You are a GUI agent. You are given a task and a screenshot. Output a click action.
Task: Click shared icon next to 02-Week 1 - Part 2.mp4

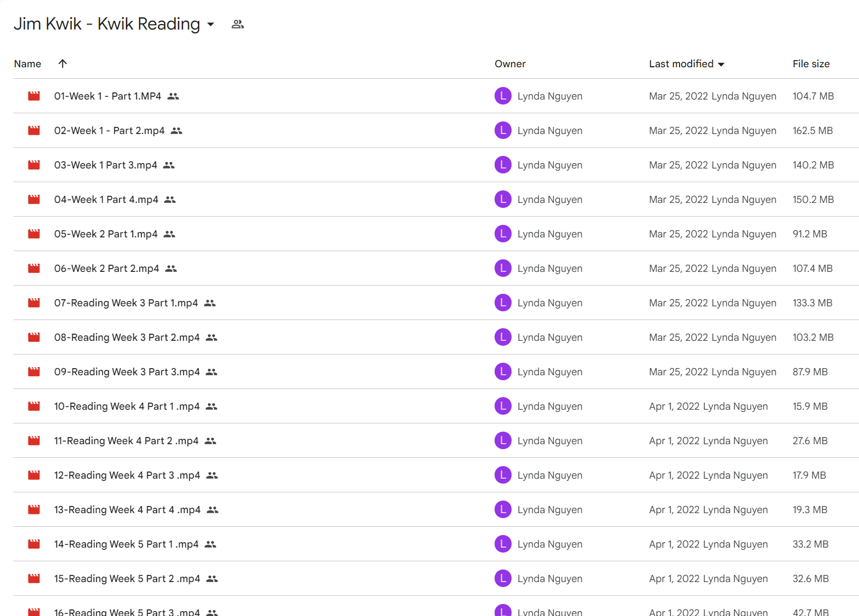tap(177, 131)
